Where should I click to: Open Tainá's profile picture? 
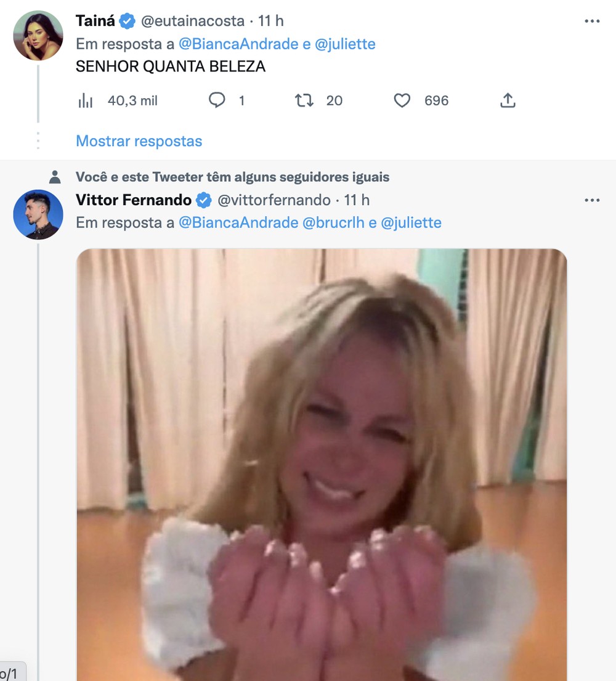tap(38, 36)
